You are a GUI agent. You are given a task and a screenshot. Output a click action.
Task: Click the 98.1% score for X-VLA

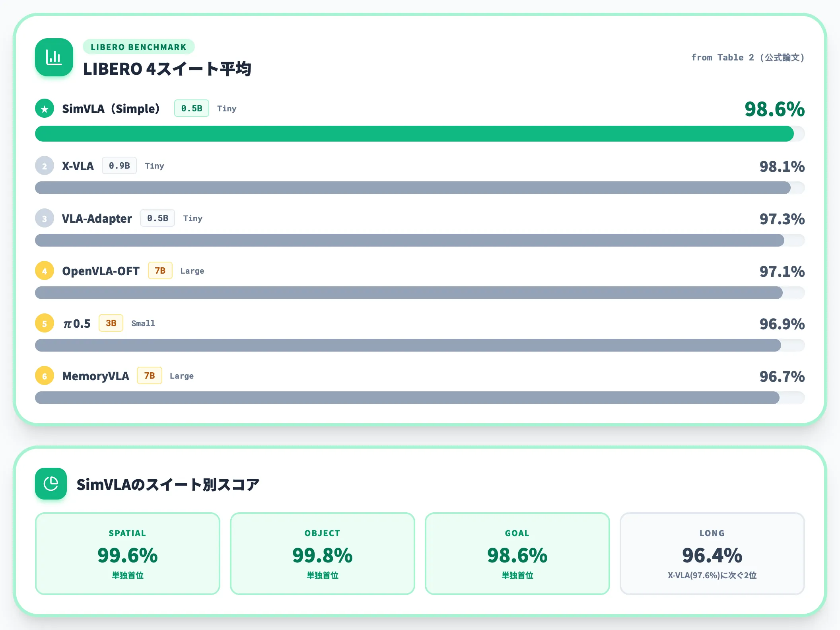[782, 166]
